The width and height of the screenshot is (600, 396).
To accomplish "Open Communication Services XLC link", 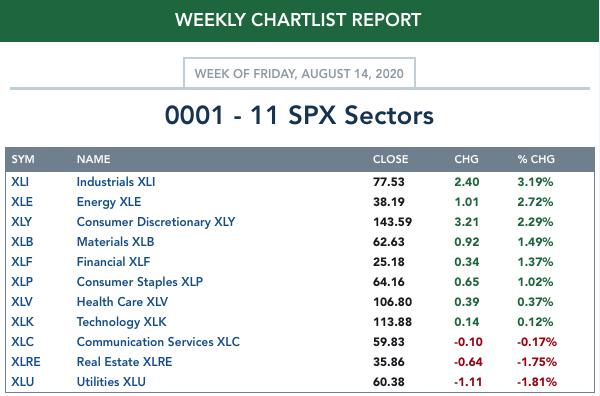I will click(x=158, y=342).
